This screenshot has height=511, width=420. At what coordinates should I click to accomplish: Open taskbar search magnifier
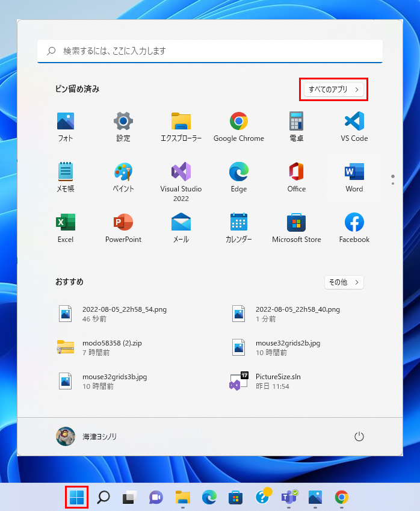[x=103, y=497]
